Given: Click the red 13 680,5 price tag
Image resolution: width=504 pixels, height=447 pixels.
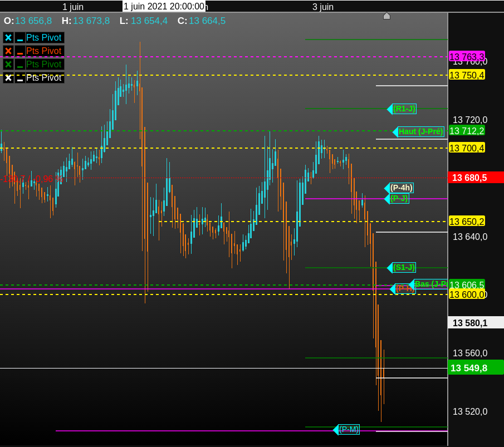Looking at the screenshot, I should [x=476, y=178].
